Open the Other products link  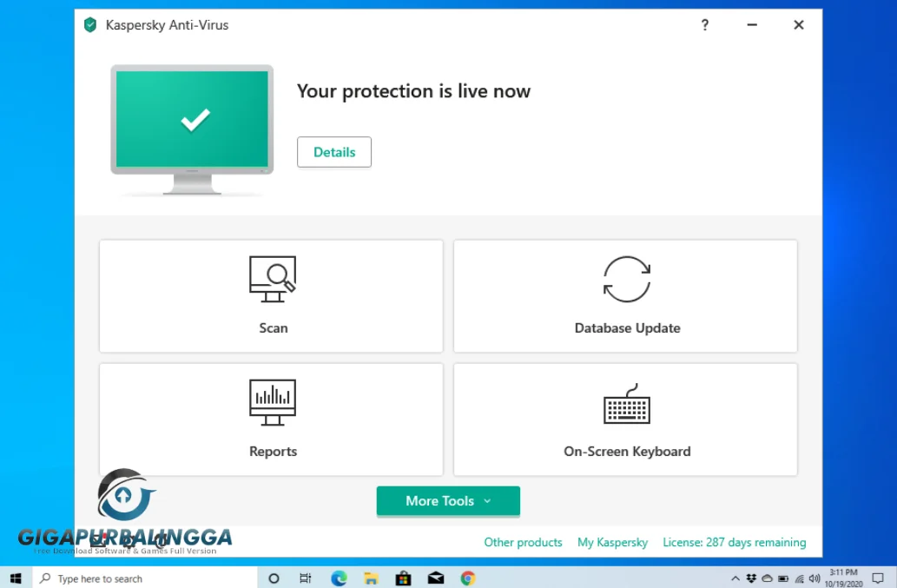(x=523, y=542)
